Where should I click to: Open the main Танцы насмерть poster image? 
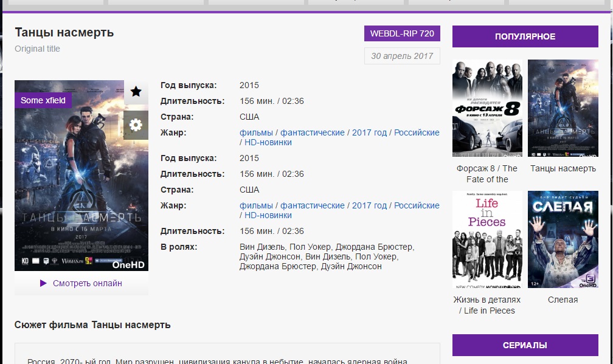click(x=81, y=176)
